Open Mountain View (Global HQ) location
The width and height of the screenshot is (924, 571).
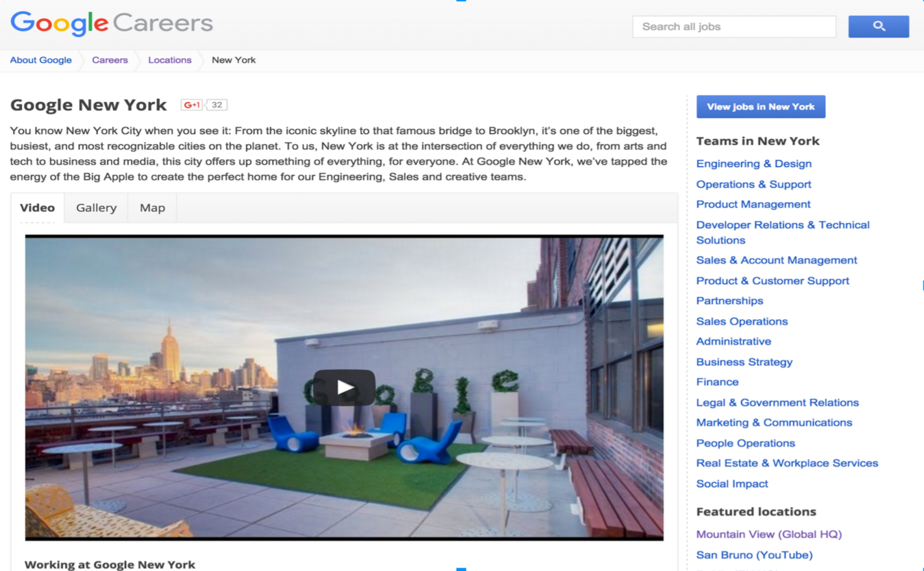click(769, 534)
